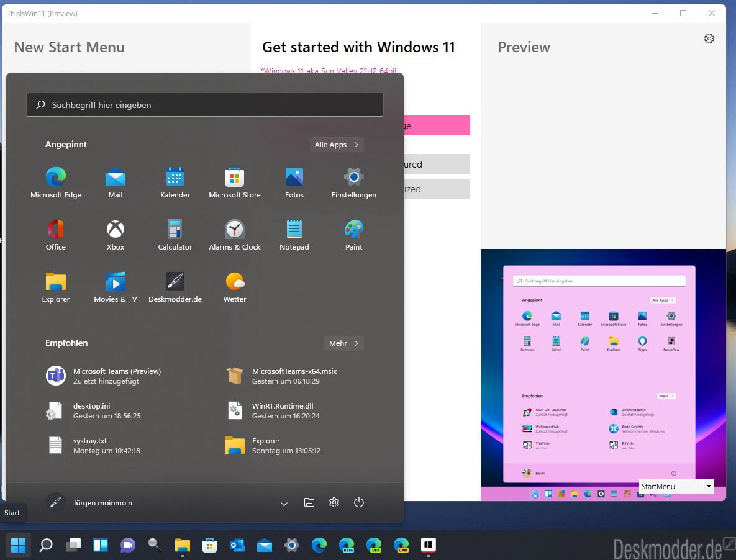Expand Mehr recommended items
The height and width of the screenshot is (560, 736).
[344, 343]
